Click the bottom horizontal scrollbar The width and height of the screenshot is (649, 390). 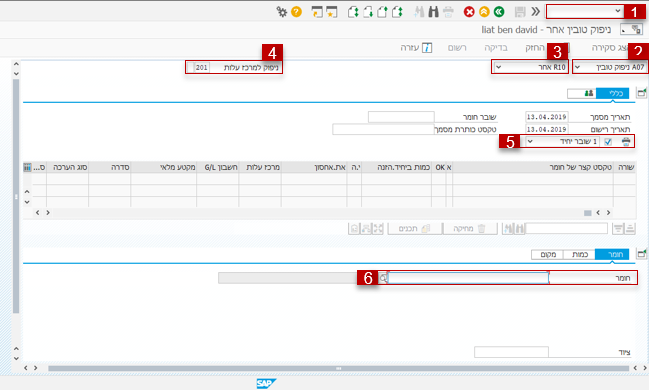pyautogui.click(x=339, y=368)
